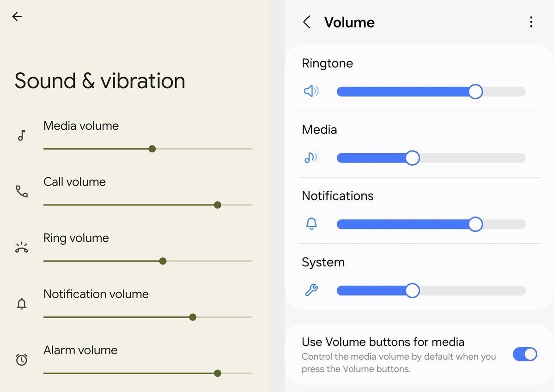Tap the Notification volume label

[96, 294]
